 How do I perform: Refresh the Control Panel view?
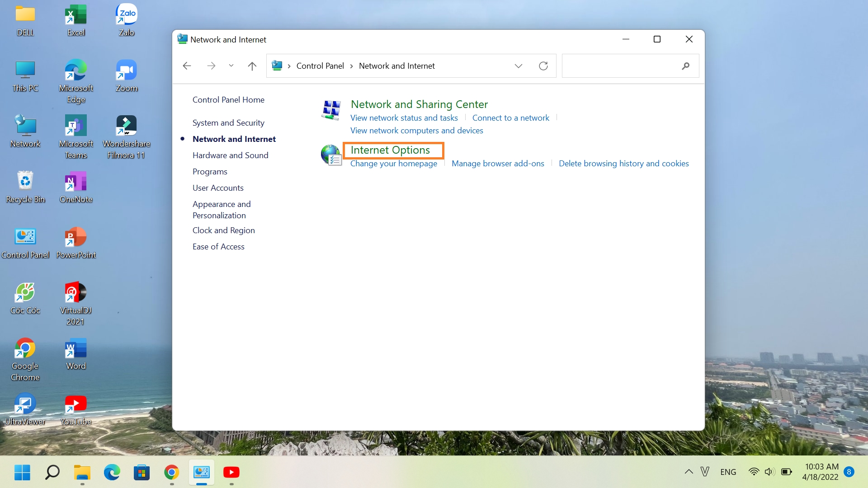pyautogui.click(x=543, y=66)
